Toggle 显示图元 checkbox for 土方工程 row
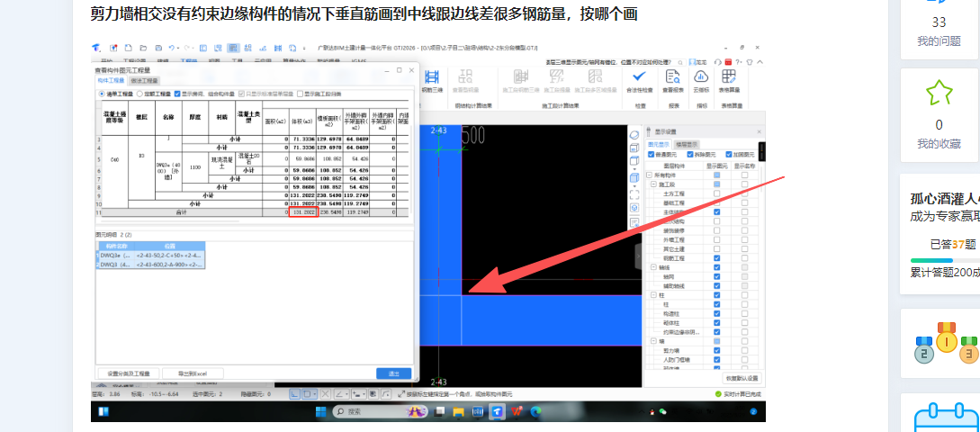 click(717, 193)
